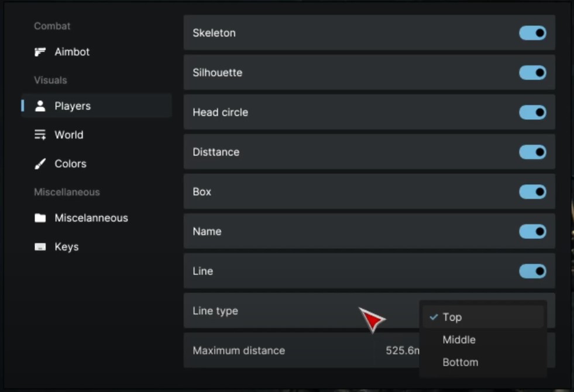
Task: Pick the Bottom line type option
Action: coord(460,362)
